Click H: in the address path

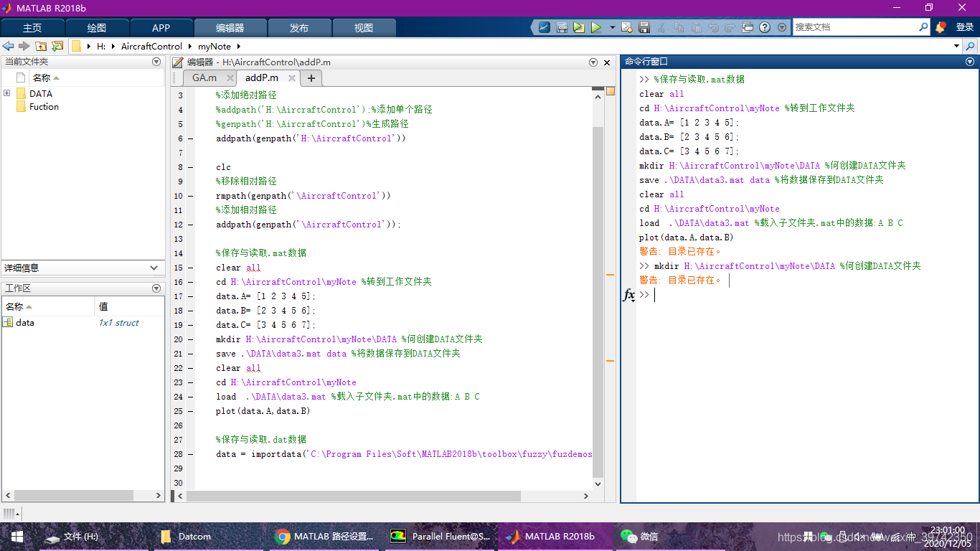[101, 46]
